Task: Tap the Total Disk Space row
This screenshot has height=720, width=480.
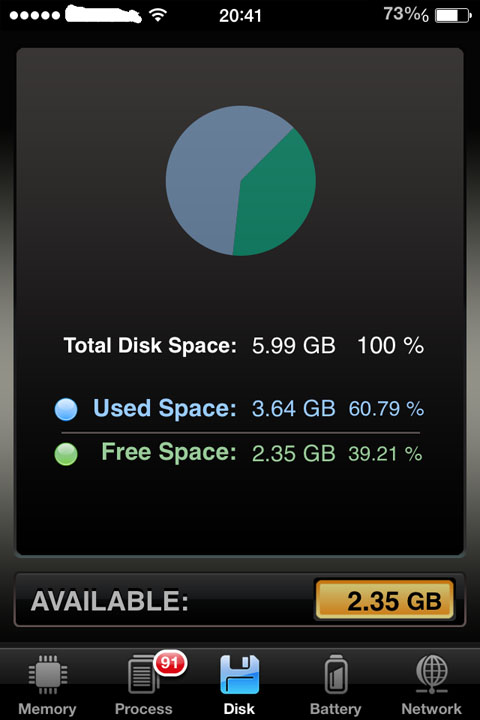Action: coord(243,345)
